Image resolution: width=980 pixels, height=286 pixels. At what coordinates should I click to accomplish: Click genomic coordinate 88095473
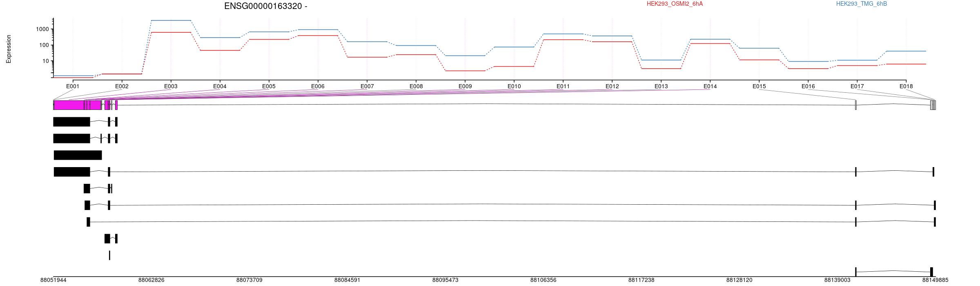pyautogui.click(x=445, y=280)
